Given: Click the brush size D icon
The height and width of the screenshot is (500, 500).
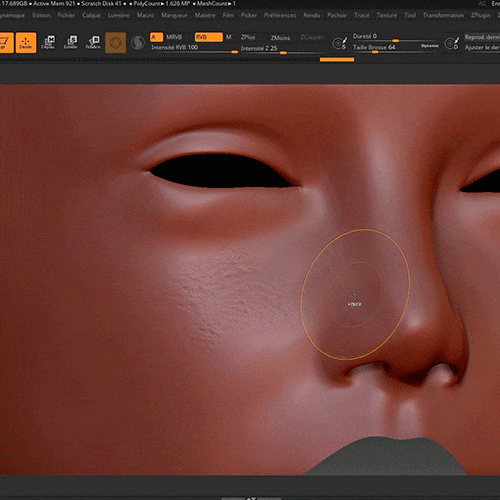Looking at the screenshot, I should (452, 43).
